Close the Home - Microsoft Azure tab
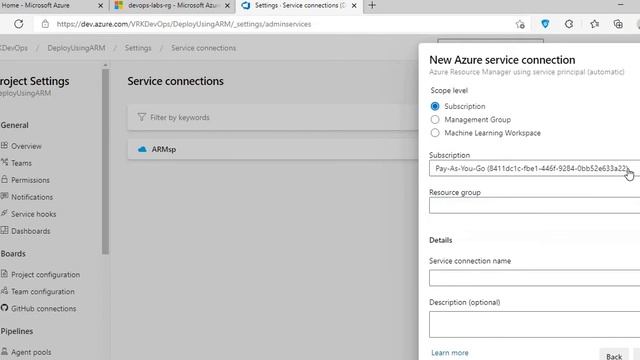 (100, 6)
